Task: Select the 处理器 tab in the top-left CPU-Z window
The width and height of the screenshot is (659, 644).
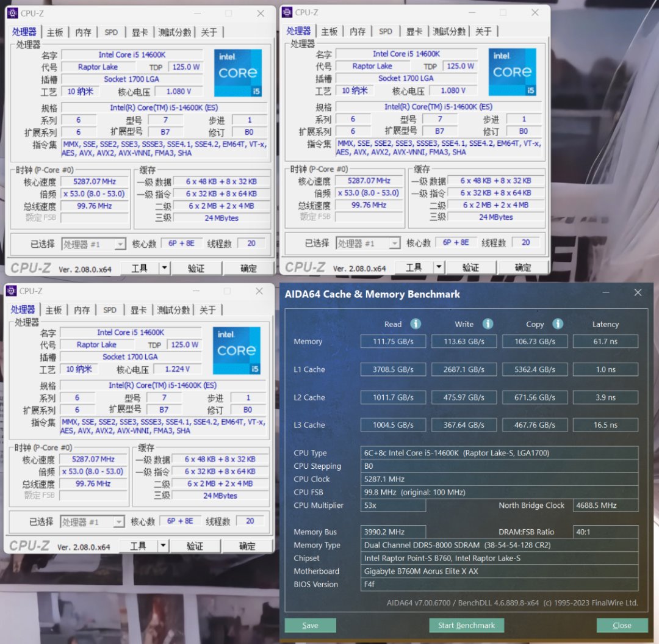Action: coord(24,32)
